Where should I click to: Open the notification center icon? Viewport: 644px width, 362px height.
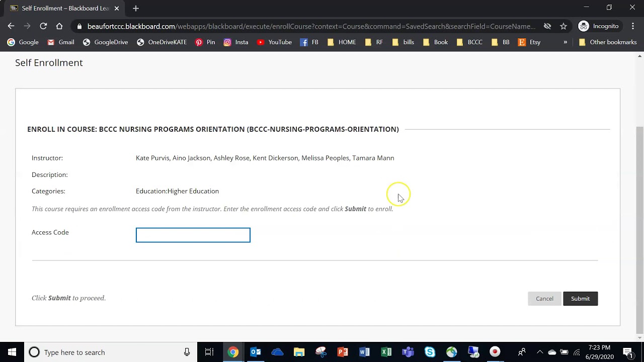tap(628, 352)
